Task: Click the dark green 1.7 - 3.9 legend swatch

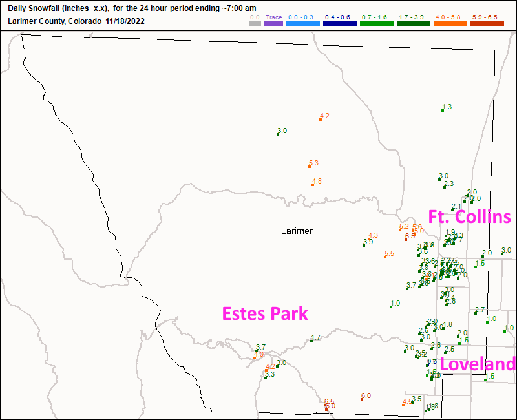Action: pos(414,23)
